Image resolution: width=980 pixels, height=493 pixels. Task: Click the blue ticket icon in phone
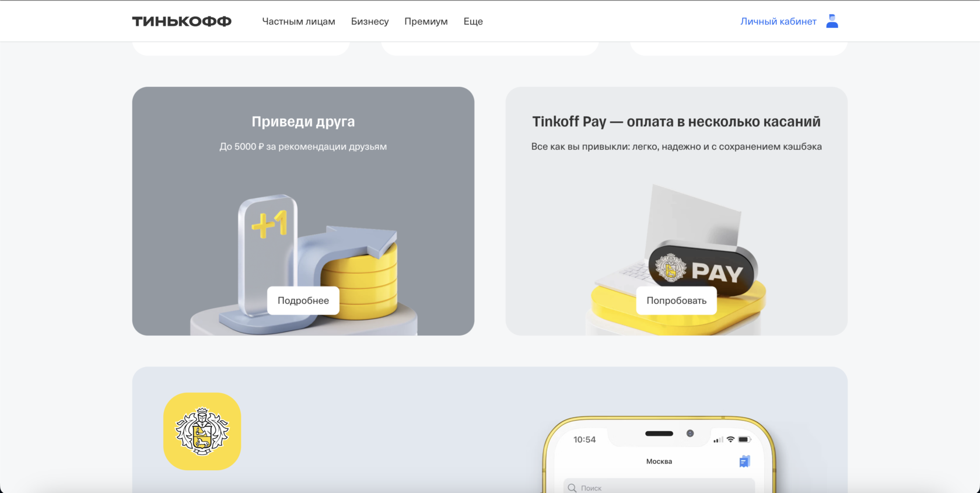click(744, 461)
